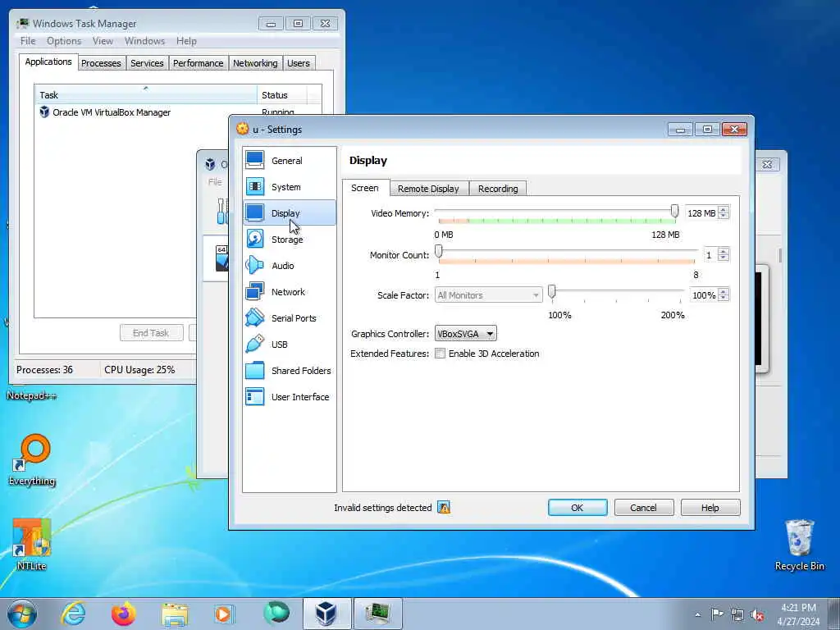
Task: Show hidden tray icons arrow
Action: pyautogui.click(x=697, y=615)
